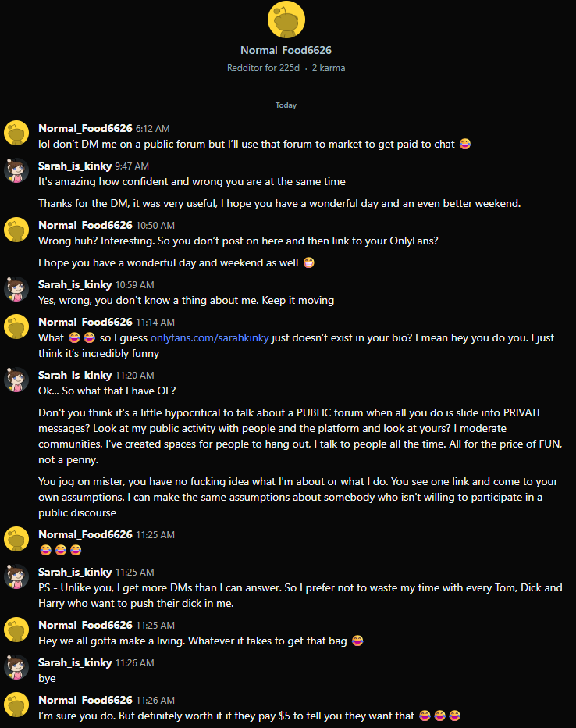This screenshot has height=728, width=576.
Task: Click Normal_Food6626's avatar at the 11:14 AM message
Action: [x=17, y=327]
